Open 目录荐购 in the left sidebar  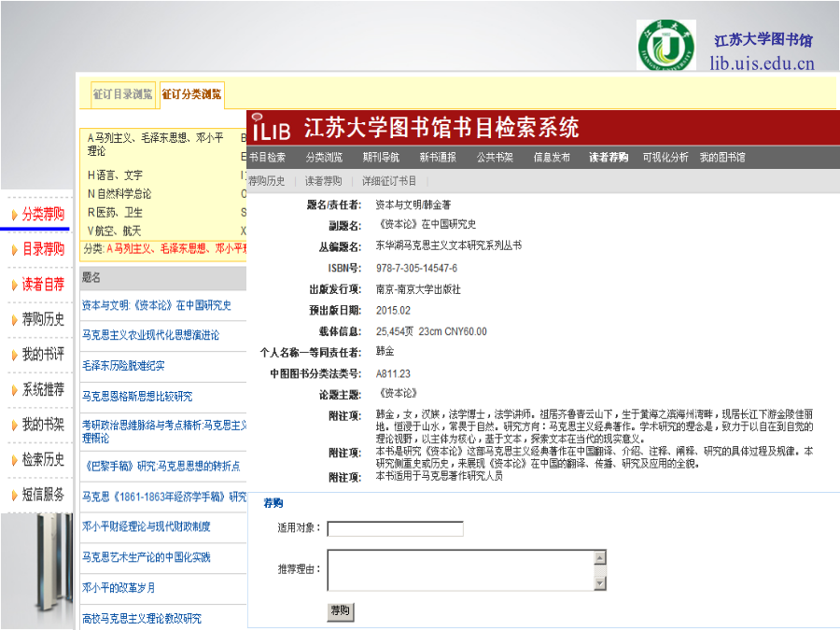[x=43, y=249]
